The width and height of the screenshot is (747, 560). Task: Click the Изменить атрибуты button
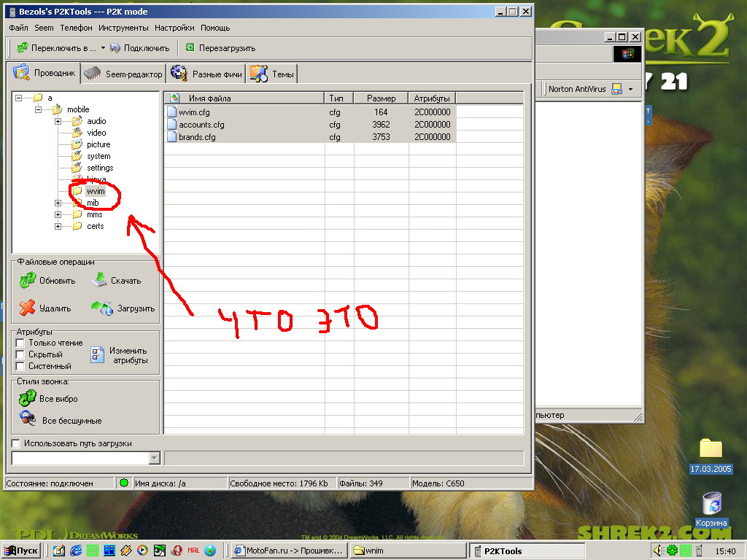pyautogui.click(x=120, y=355)
